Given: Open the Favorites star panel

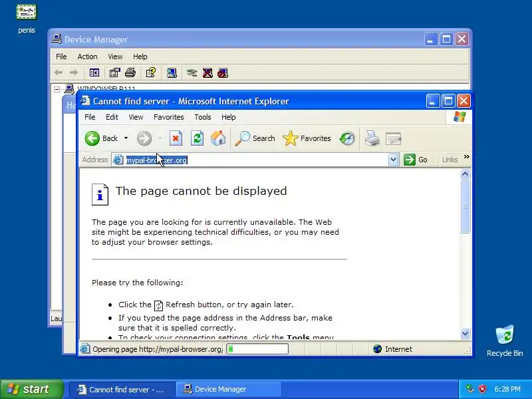Looking at the screenshot, I should pos(307,138).
